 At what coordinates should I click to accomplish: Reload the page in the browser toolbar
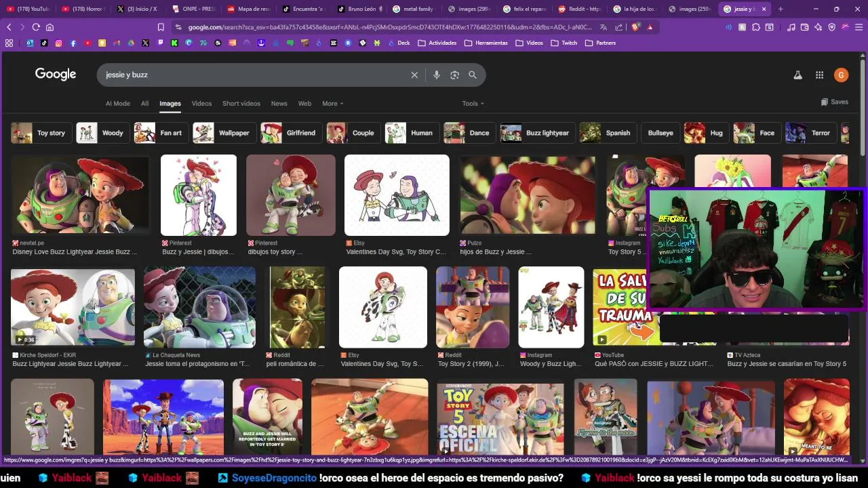(36, 27)
